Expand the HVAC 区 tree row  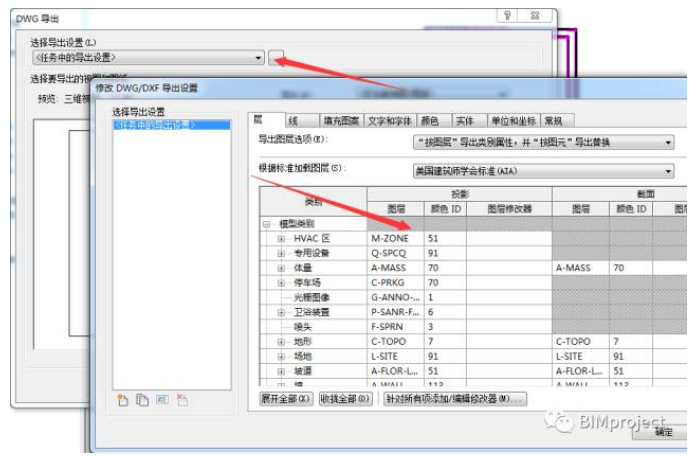(281, 239)
